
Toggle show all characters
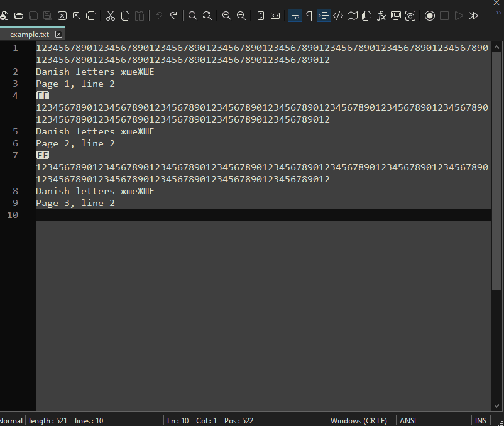(309, 16)
